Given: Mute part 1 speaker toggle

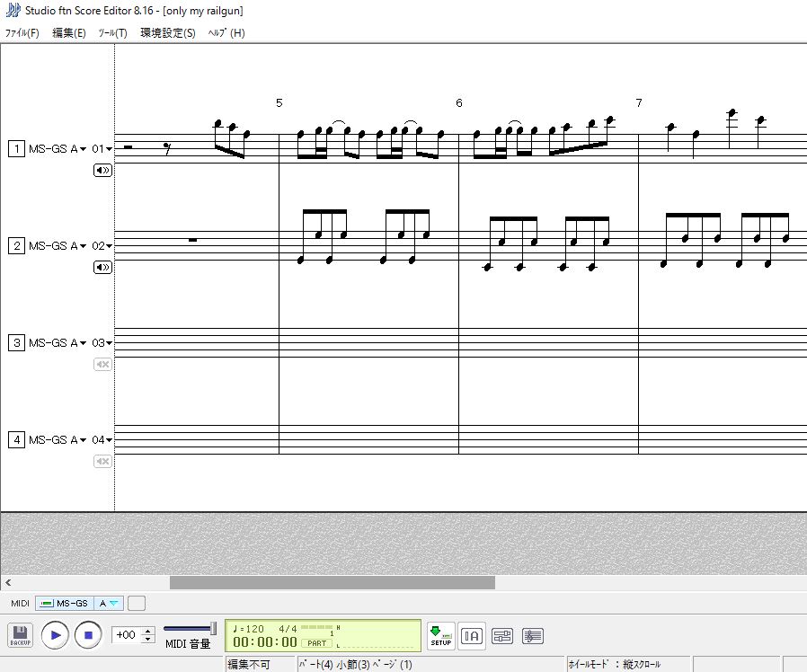Looking at the screenshot, I should pos(102,170).
